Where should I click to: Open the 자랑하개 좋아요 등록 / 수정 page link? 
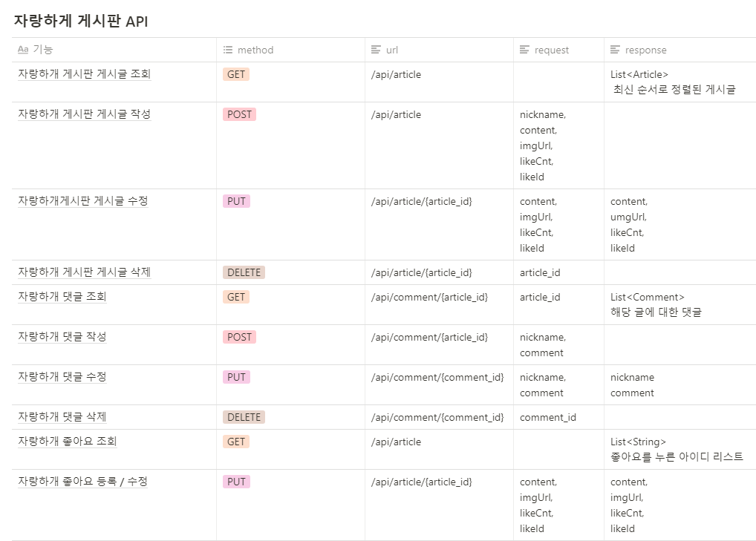[x=82, y=481]
